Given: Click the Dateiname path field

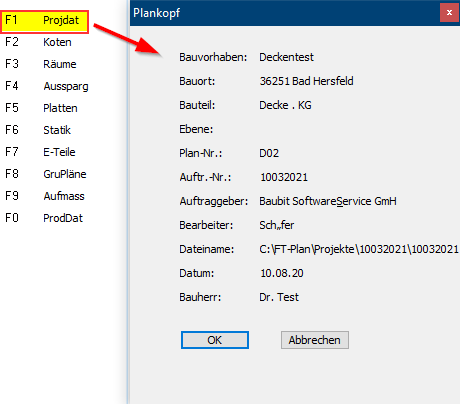Looking at the screenshot, I should 359,249.
